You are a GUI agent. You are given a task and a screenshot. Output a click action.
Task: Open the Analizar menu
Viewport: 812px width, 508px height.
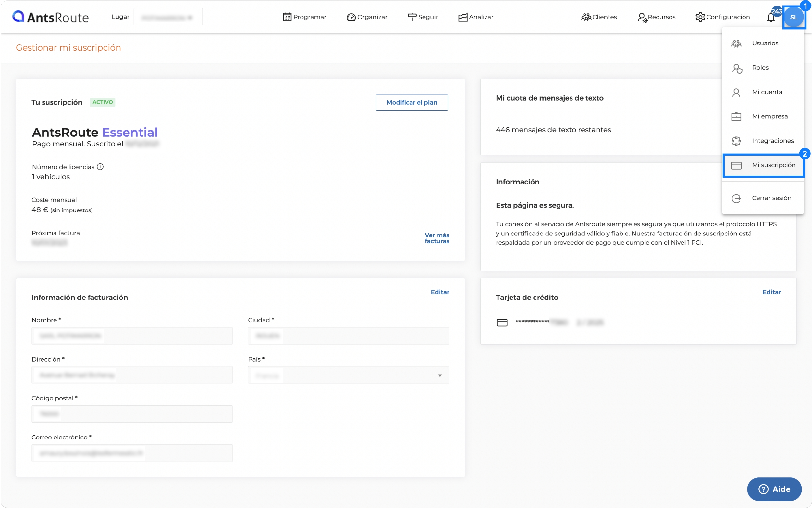point(476,17)
